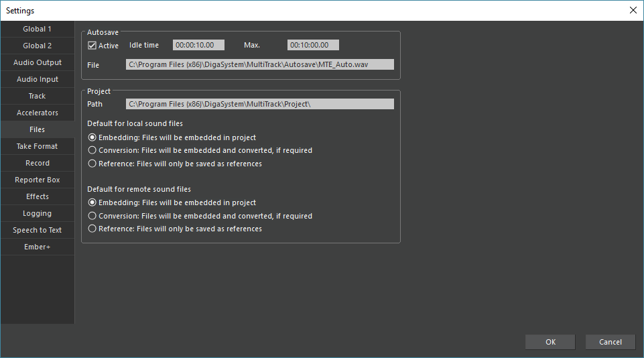Choose Reference for local sound files
644x358 pixels.
92,164
